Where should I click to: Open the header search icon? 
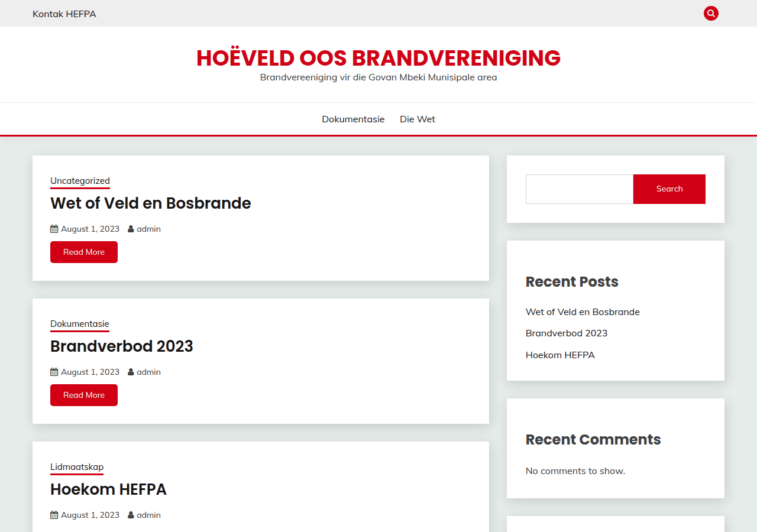tap(711, 13)
